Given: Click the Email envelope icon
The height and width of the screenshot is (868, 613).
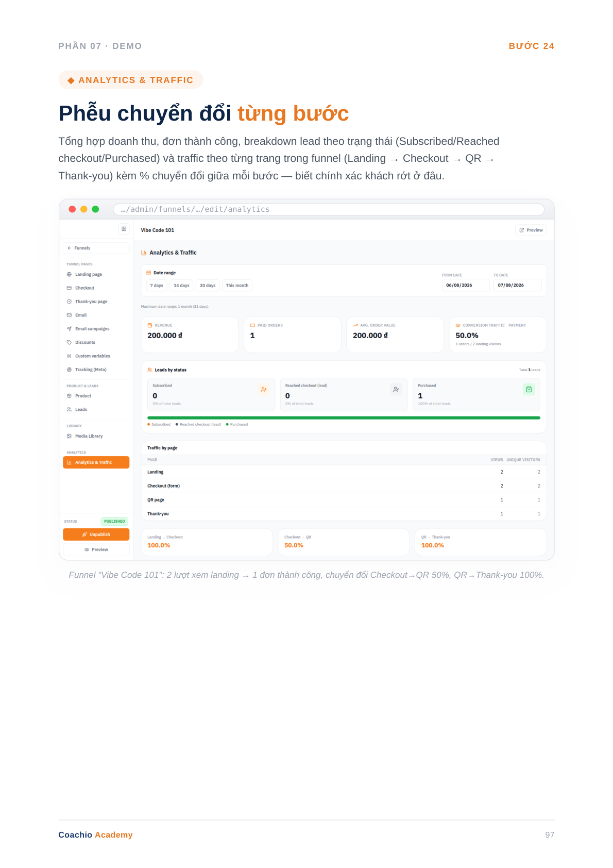Looking at the screenshot, I should point(69,315).
